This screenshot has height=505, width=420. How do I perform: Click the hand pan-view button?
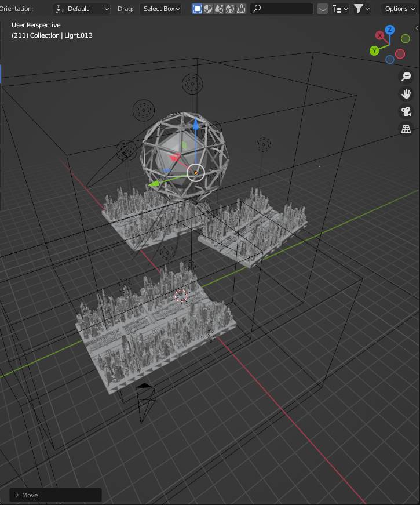coord(406,94)
